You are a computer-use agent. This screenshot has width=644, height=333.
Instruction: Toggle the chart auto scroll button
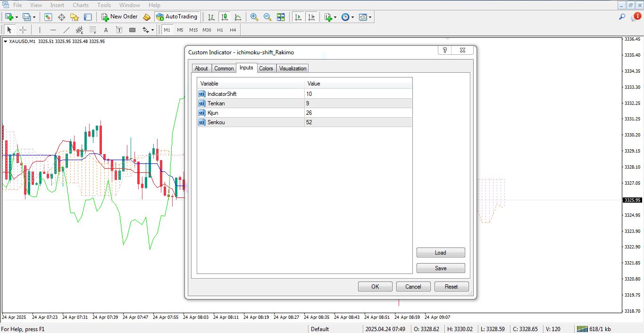[298, 17]
